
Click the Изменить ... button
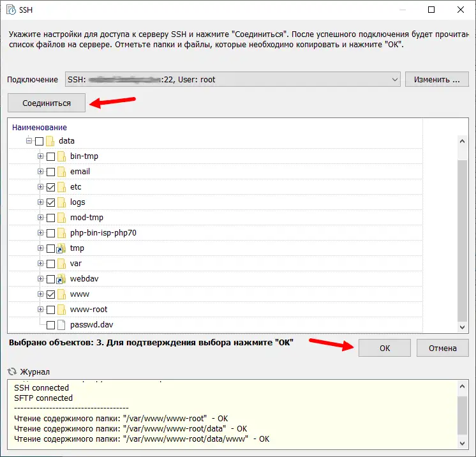coord(436,80)
